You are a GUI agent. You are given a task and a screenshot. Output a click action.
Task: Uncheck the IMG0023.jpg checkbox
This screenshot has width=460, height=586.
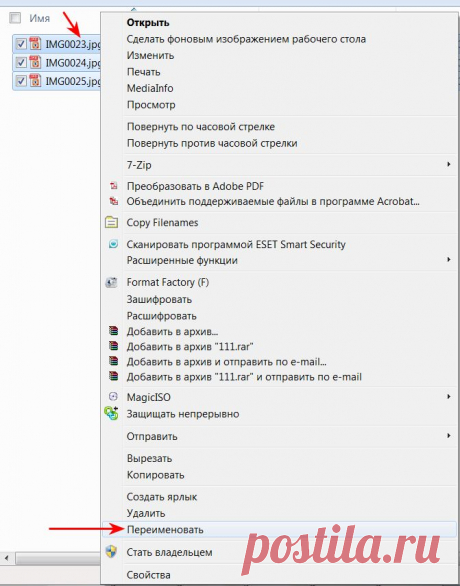pos(21,44)
